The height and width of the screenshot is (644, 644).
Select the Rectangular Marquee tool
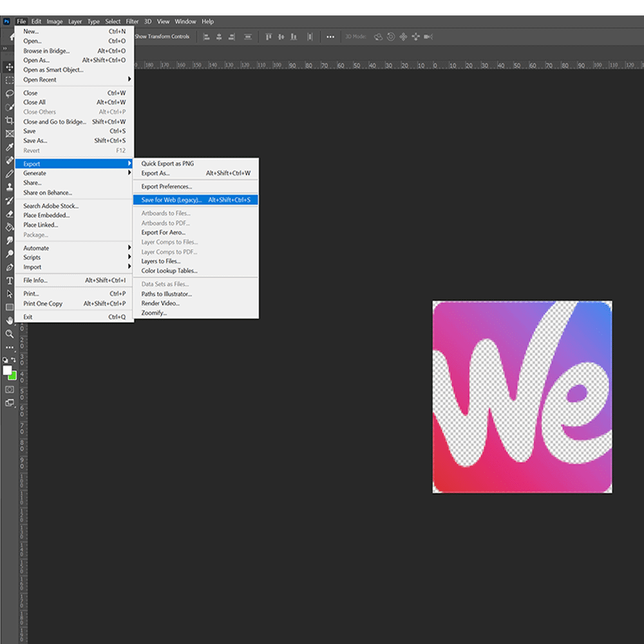point(10,80)
